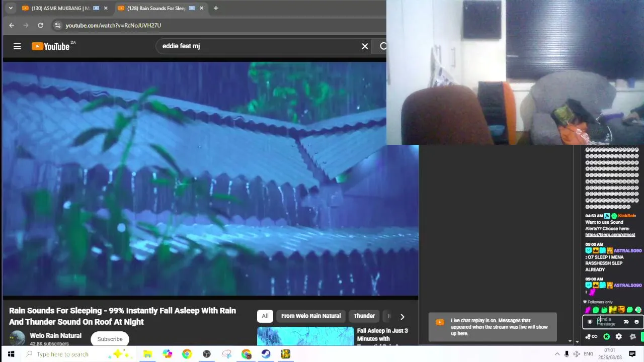Open the clock showing 07:01
Screen dimensions: 644x362
(609, 354)
